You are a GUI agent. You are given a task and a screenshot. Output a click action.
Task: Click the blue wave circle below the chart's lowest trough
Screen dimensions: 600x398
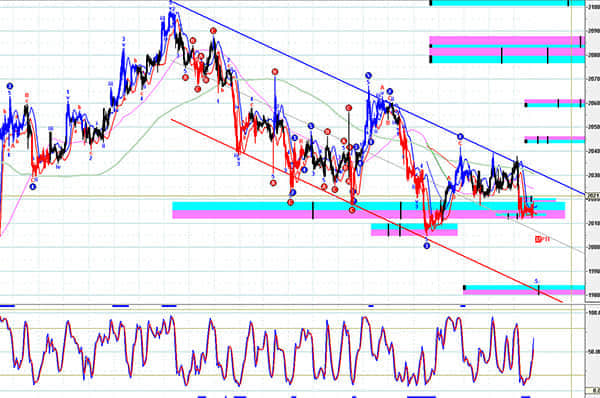click(427, 246)
